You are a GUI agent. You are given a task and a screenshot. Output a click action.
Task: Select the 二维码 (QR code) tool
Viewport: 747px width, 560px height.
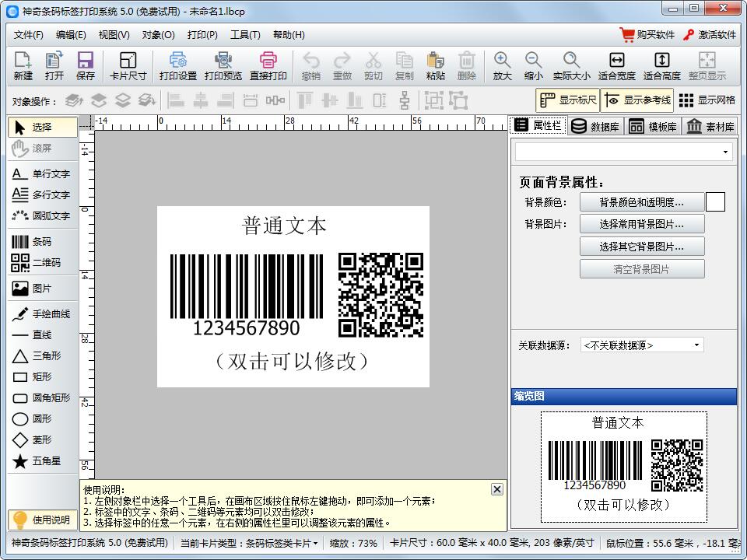click(37, 264)
